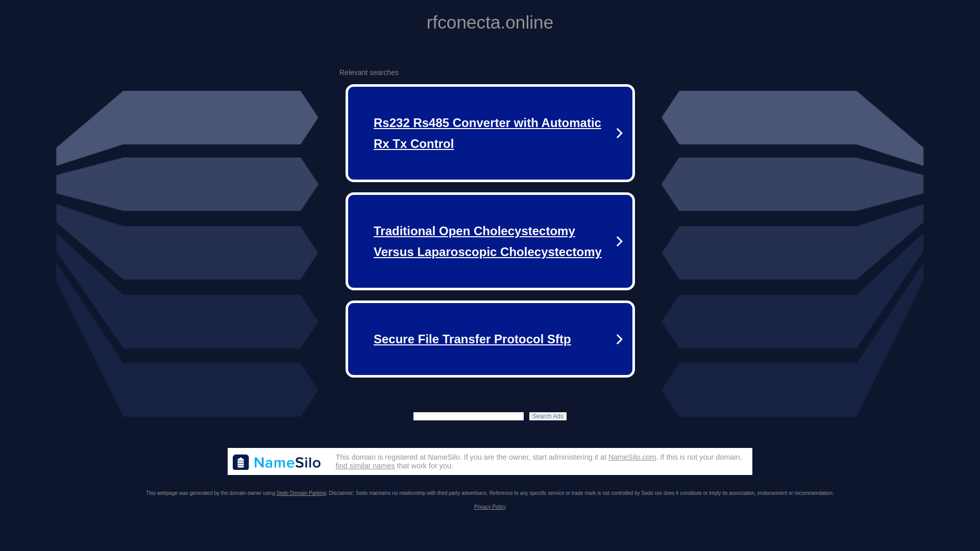980x551 pixels.
Task: Follow the Secure File Transfer Protocol Sftp link
Action: click(472, 339)
